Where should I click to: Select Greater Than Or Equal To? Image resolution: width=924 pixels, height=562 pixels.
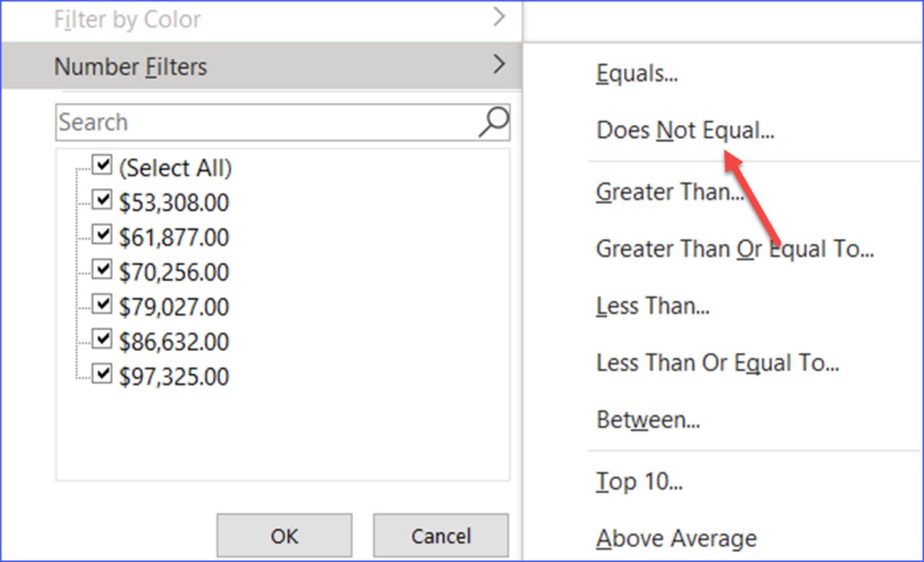coord(735,248)
